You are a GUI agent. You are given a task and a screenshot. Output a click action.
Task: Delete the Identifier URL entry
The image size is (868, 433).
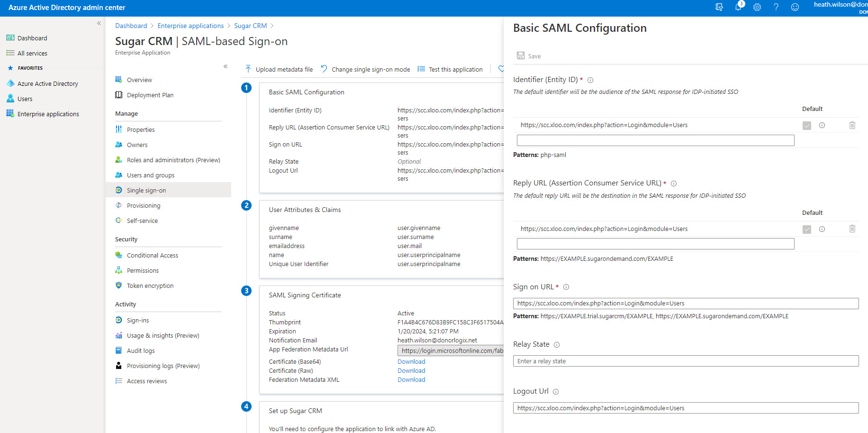852,125
